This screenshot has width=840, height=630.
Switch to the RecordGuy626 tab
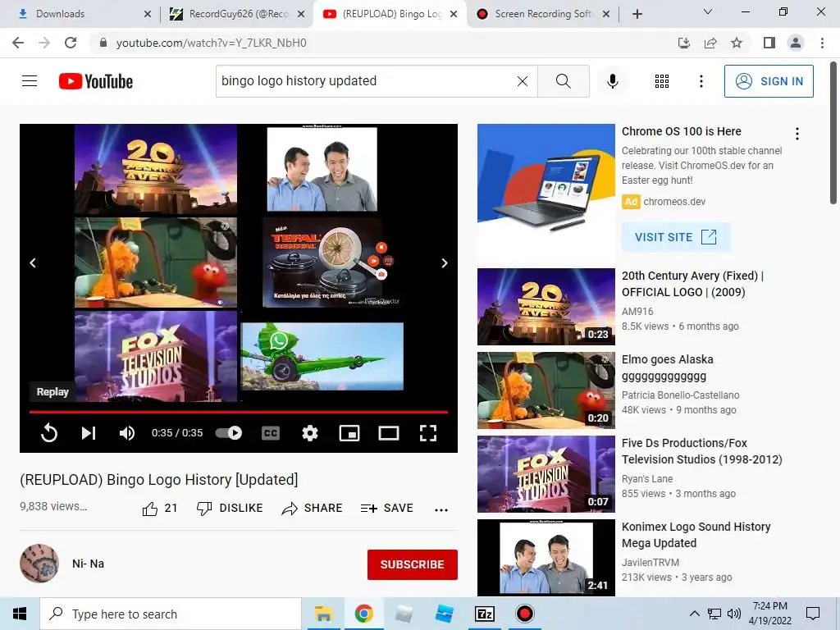(x=237, y=14)
